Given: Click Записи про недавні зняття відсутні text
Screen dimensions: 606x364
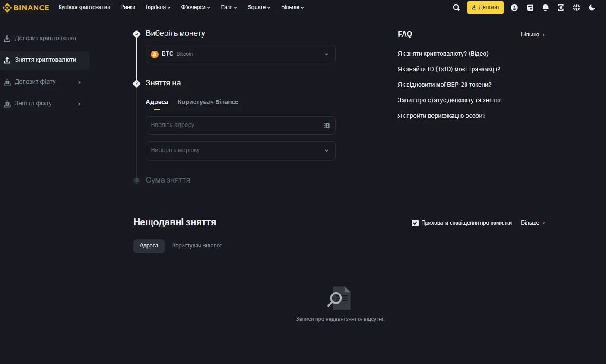Looking at the screenshot, I should [x=340, y=319].
